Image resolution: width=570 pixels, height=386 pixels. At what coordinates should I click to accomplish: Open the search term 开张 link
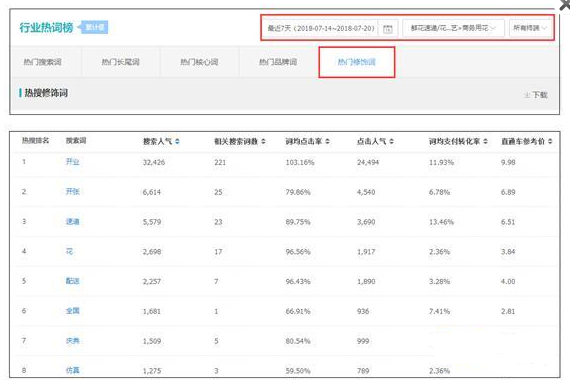click(72, 192)
